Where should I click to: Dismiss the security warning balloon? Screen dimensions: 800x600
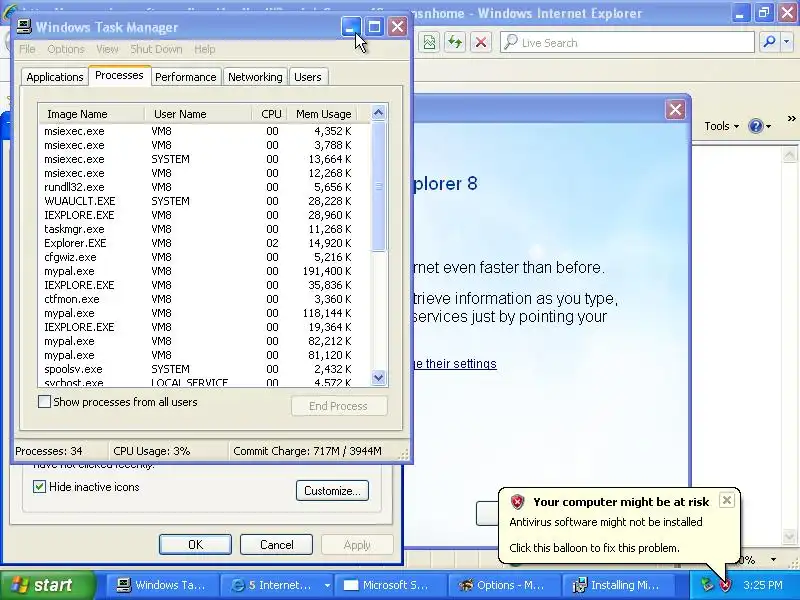727,500
